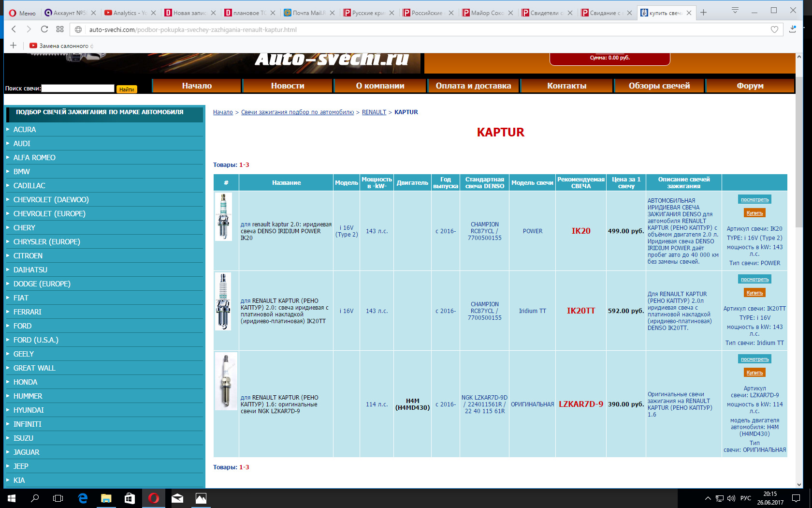Click посмотреть for IK20 spark plug

754,199
